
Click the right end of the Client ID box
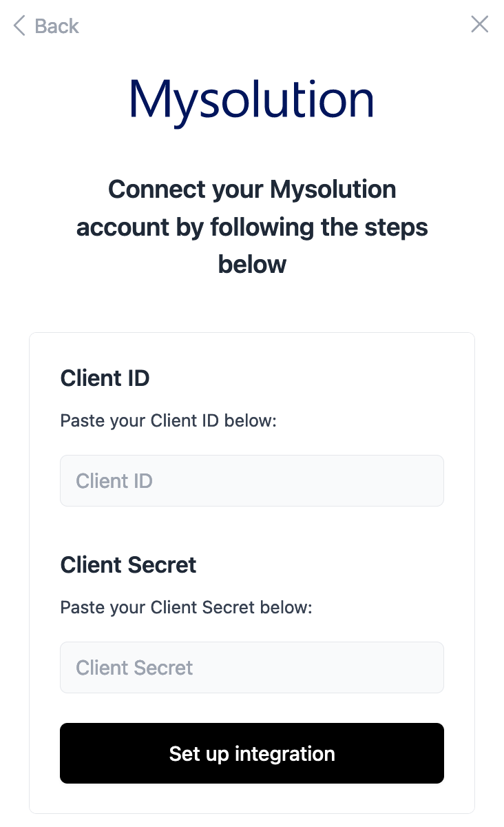point(427,480)
